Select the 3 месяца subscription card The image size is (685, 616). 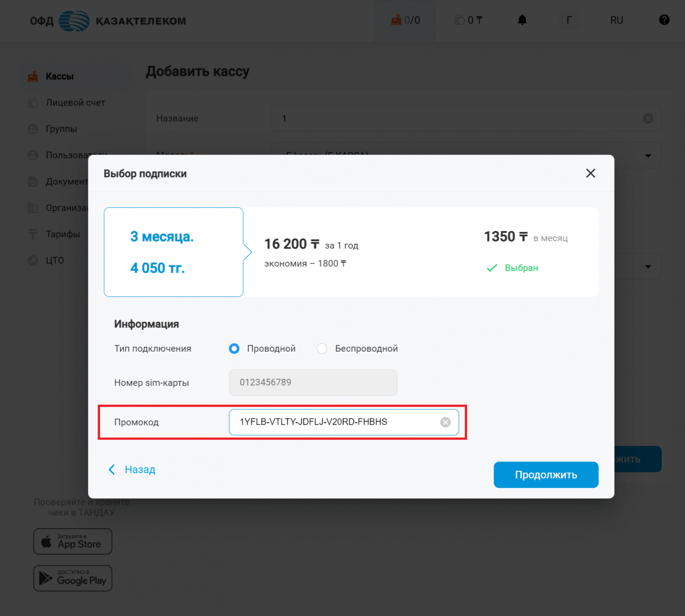pos(174,252)
